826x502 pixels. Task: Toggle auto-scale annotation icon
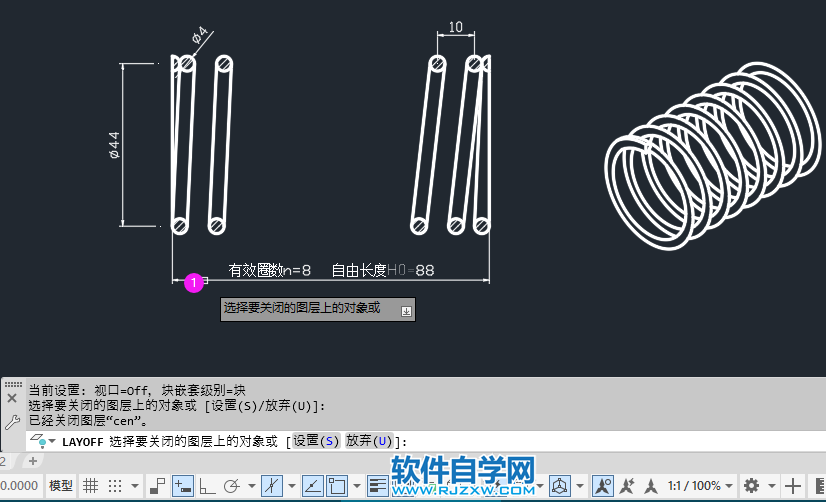click(627, 485)
